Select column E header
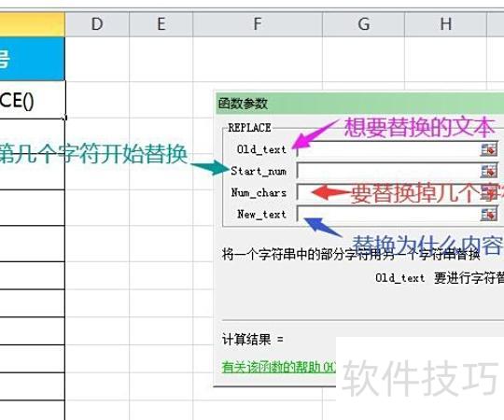The height and width of the screenshot is (420, 504). pos(161,24)
